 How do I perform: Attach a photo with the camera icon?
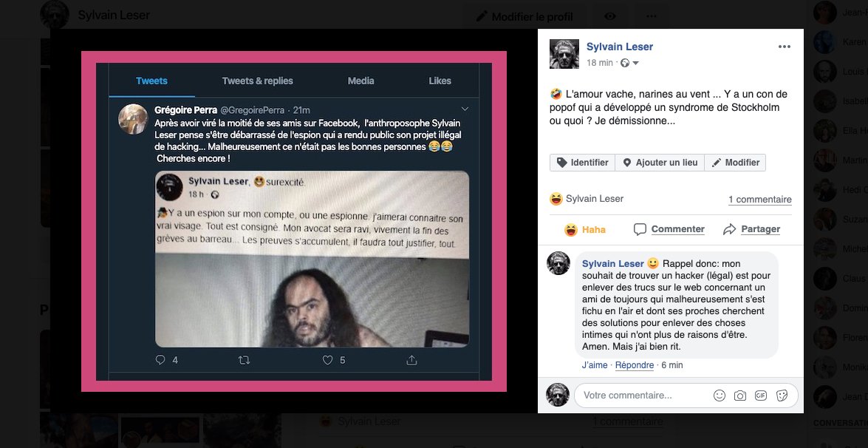pos(739,396)
